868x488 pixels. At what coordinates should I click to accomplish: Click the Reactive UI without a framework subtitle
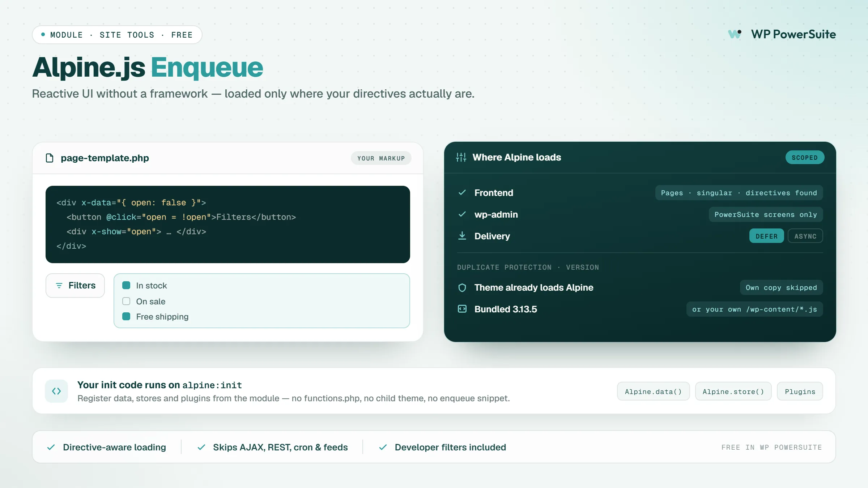253,94
